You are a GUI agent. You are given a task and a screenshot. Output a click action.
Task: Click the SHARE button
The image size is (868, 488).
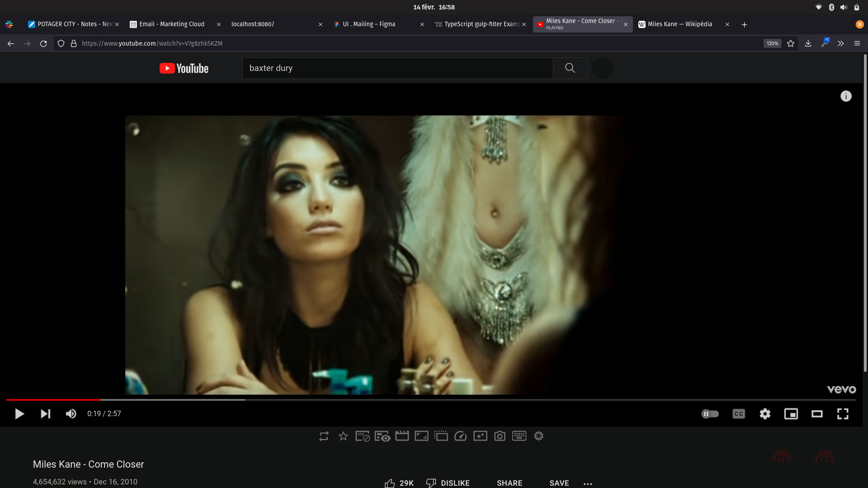(509, 483)
